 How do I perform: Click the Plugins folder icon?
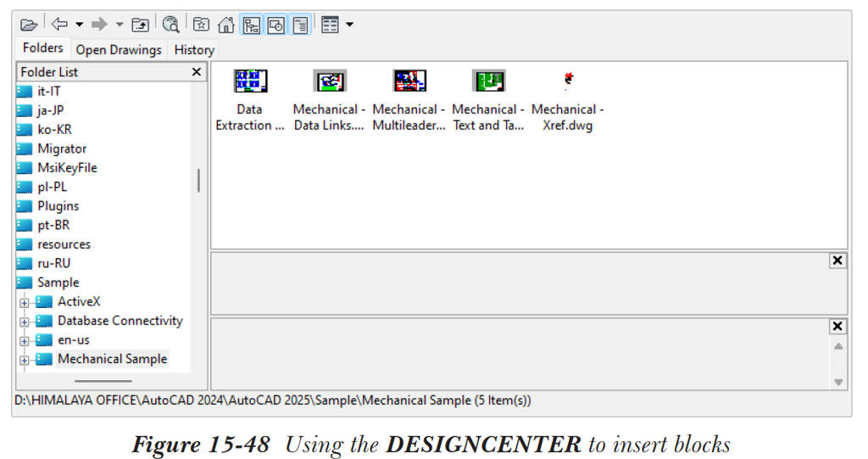(x=25, y=206)
